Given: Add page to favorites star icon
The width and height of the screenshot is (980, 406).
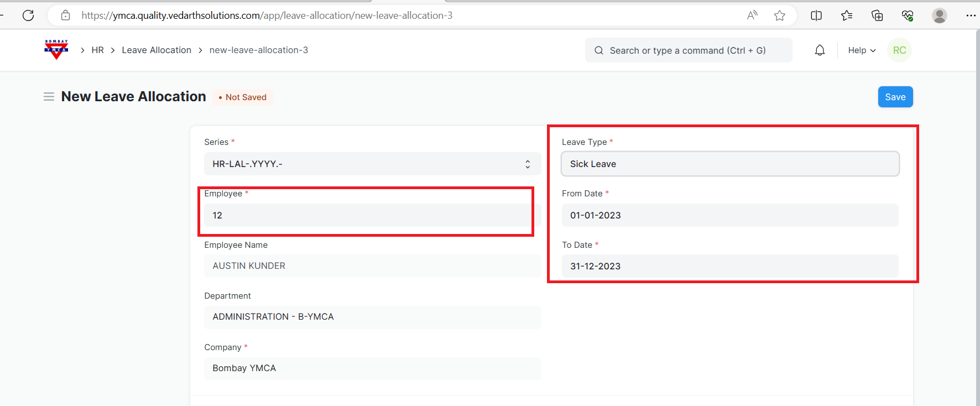Looking at the screenshot, I should point(780,15).
